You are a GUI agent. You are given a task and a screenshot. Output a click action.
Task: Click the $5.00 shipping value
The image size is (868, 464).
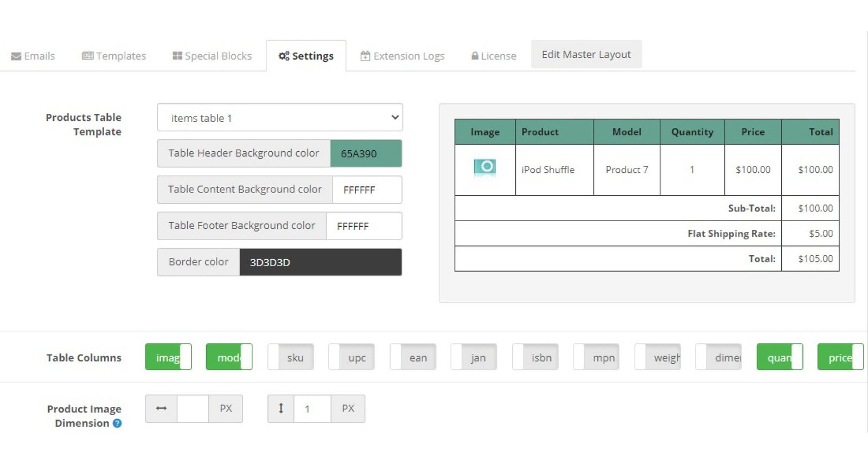pyautogui.click(x=821, y=234)
